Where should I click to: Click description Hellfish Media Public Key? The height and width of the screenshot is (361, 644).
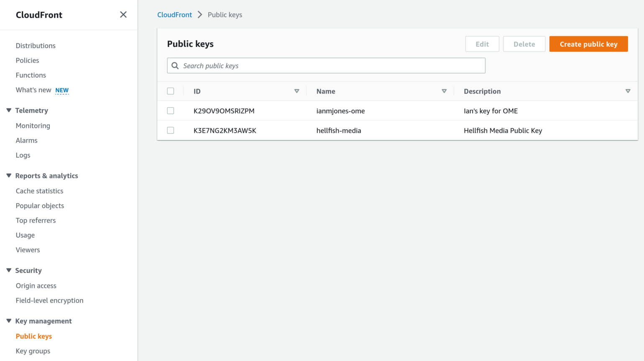[503, 130]
